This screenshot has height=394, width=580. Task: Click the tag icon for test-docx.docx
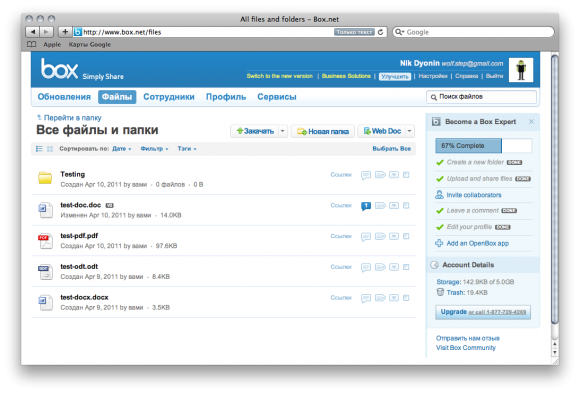pyautogui.click(x=380, y=297)
